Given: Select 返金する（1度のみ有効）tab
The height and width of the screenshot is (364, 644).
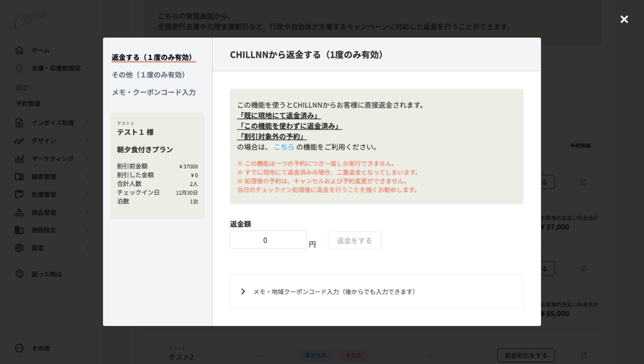Looking at the screenshot, I should 153,57.
